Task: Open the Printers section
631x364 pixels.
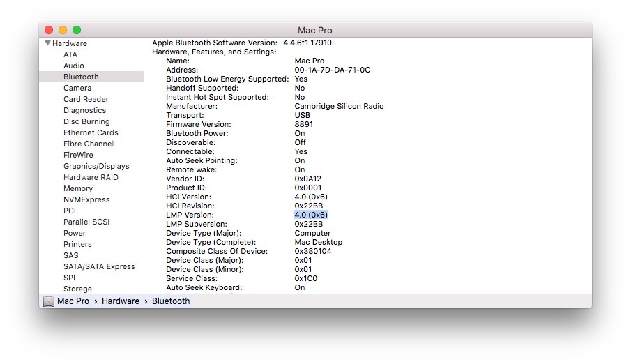Action: (x=77, y=245)
